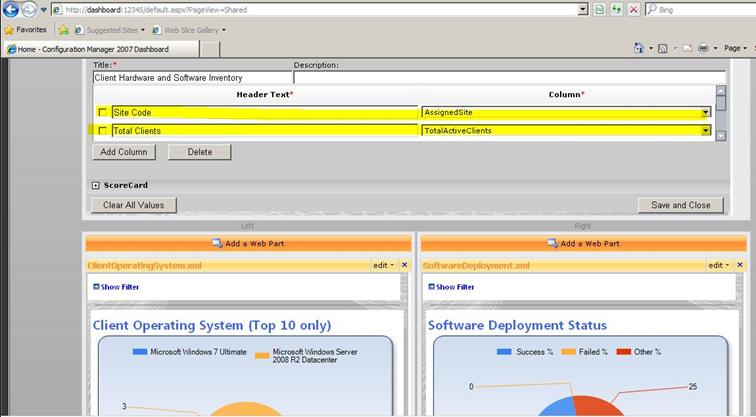Expand the ScoreCard section
This screenshot has width=756, height=417.
click(95, 185)
